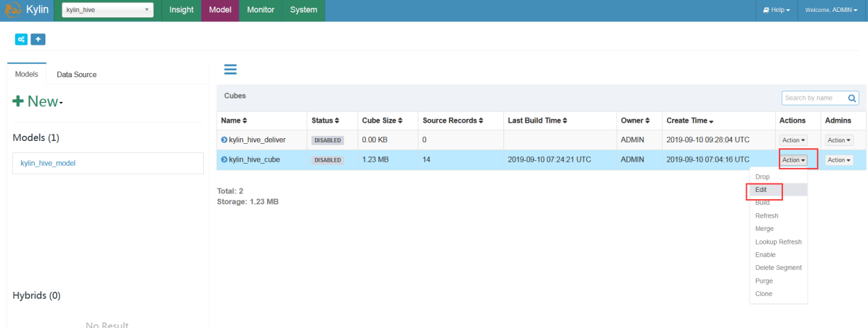
Task: Choose Clone from the action menu
Action: [x=778, y=293]
